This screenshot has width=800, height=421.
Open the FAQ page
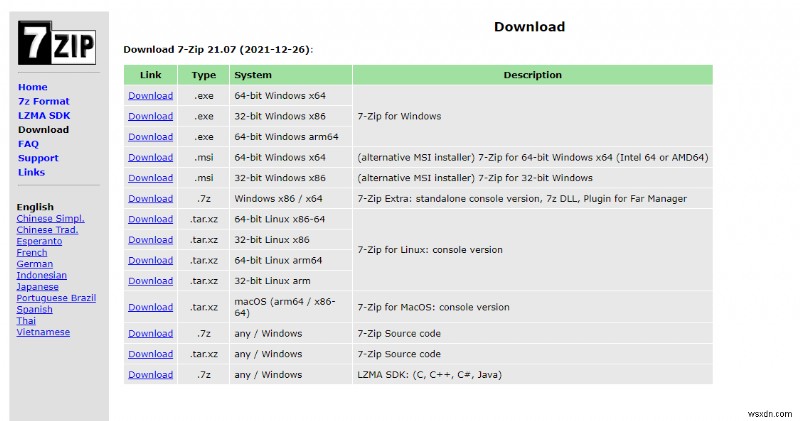coord(28,144)
